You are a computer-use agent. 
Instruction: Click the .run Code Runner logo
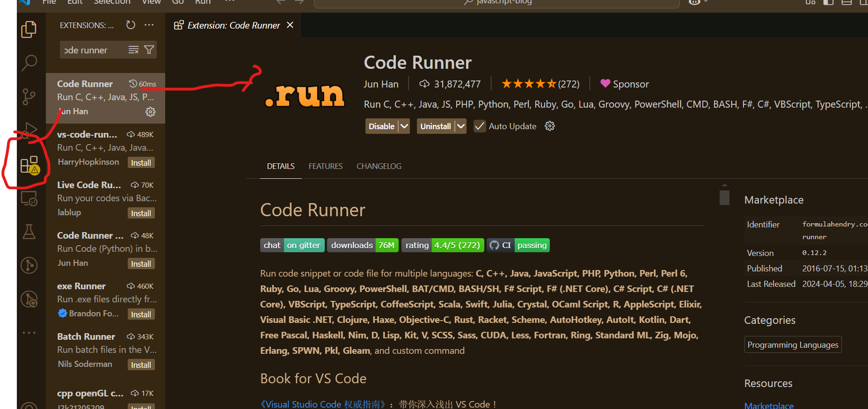(x=305, y=95)
